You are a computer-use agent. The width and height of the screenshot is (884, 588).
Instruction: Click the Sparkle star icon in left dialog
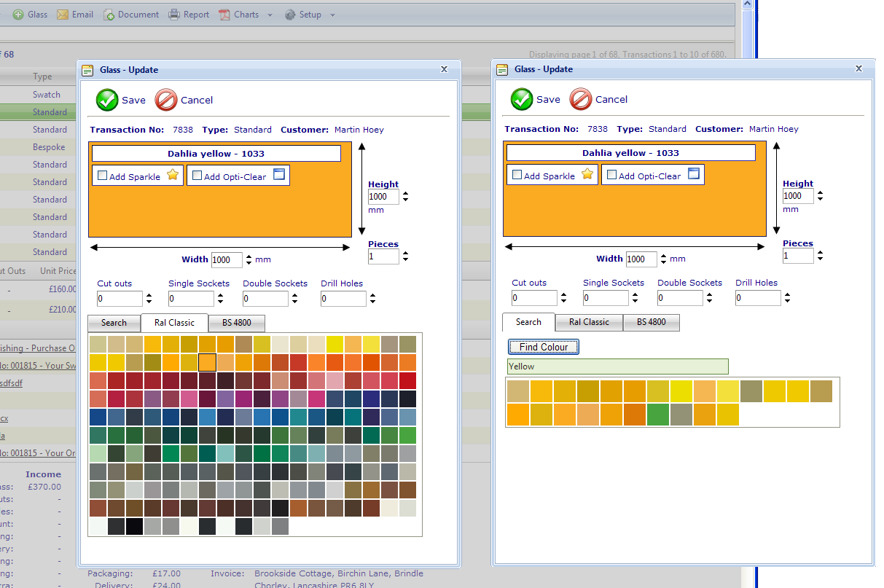tap(173, 176)
